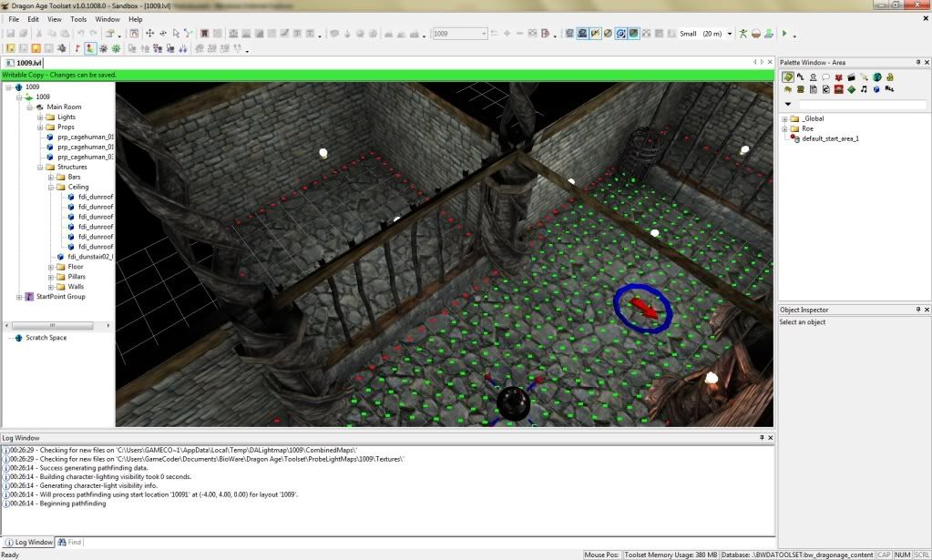932x560 pixels.
Task: Open the Tools menu
Action: point(78,19)
